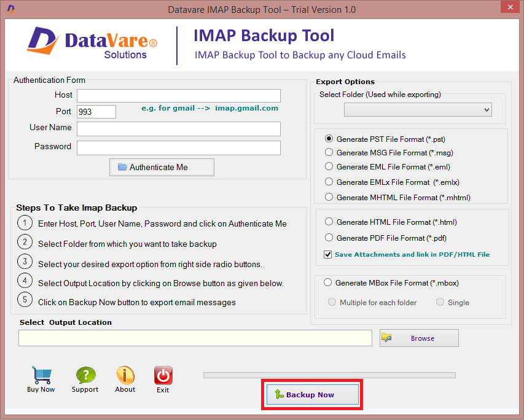Viewport: 524px width, 420px height.
Task: Close the Datavare IMAP Backup Tool window
Action: (x=510, y=7)
